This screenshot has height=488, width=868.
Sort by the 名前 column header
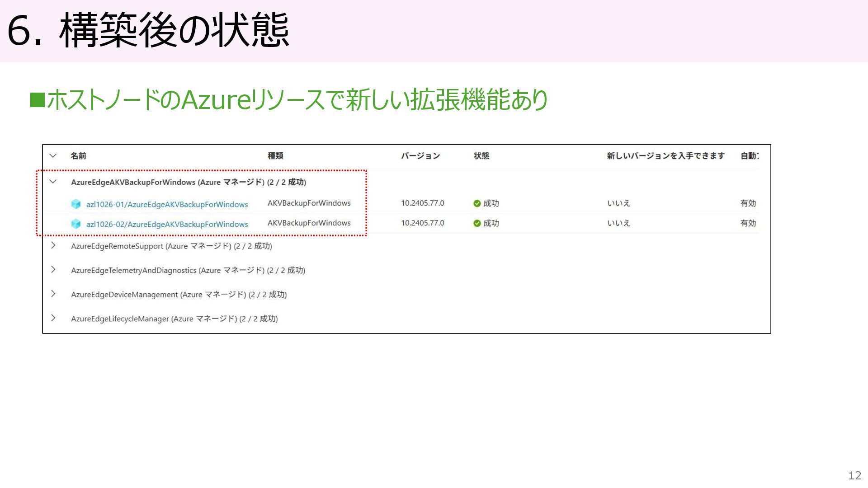[78, 156]
